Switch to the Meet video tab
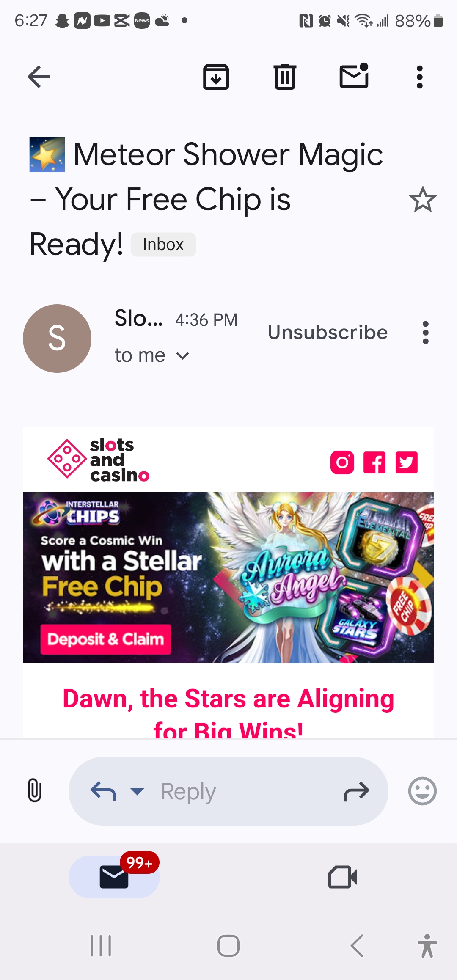Screen dimensions: 457x980 pyautogui.click(x=343, y=877)
